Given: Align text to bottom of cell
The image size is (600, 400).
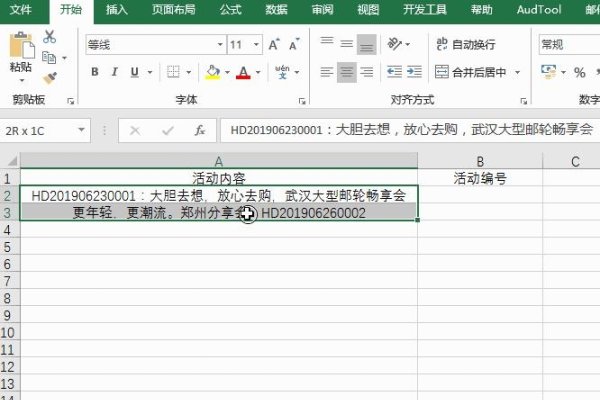Looking at the screenshot, I should tap(367, 44).
